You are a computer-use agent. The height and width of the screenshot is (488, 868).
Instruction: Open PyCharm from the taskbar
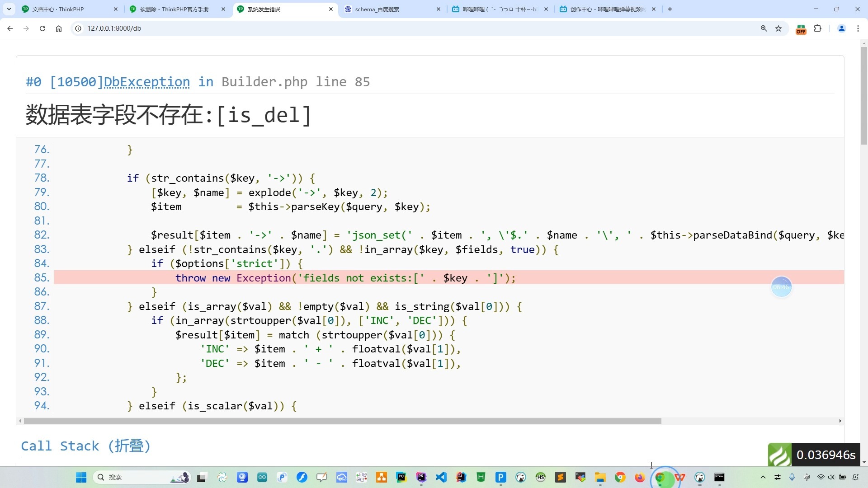tap(401, 477)
